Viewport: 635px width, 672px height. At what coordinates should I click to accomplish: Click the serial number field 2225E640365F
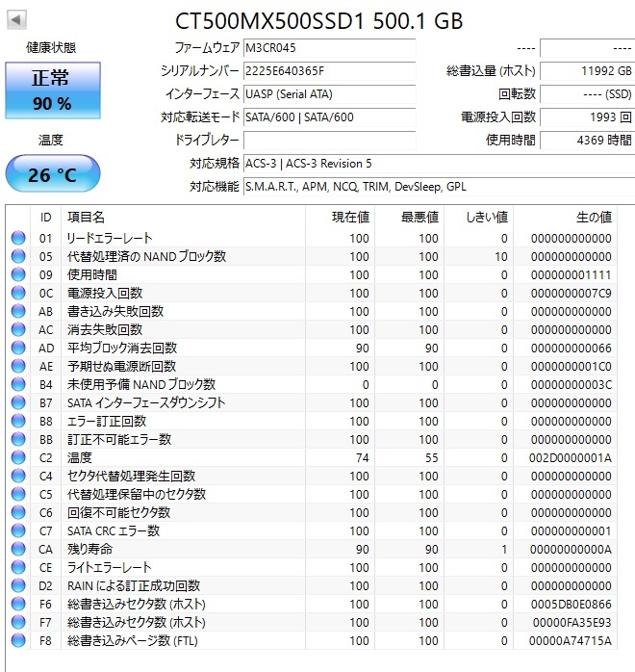coord(330,71)
